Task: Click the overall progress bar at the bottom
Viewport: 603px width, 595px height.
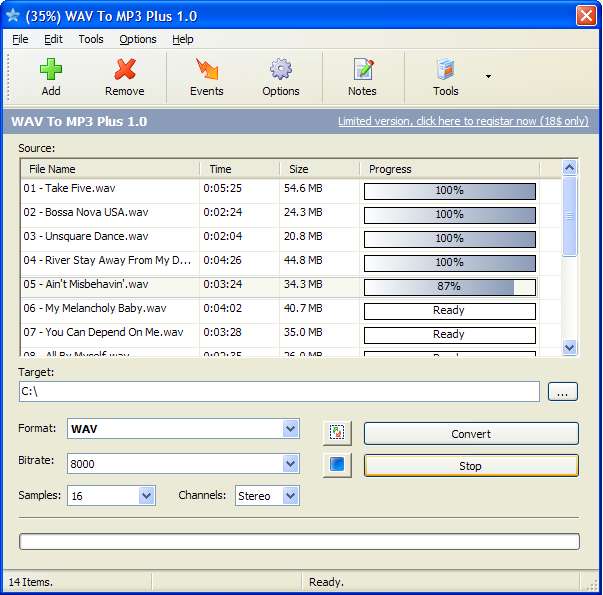Action: tap(299, 542)
